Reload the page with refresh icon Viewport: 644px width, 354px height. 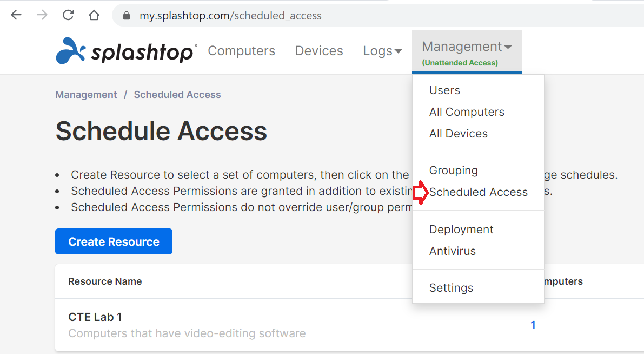point(68,15)
